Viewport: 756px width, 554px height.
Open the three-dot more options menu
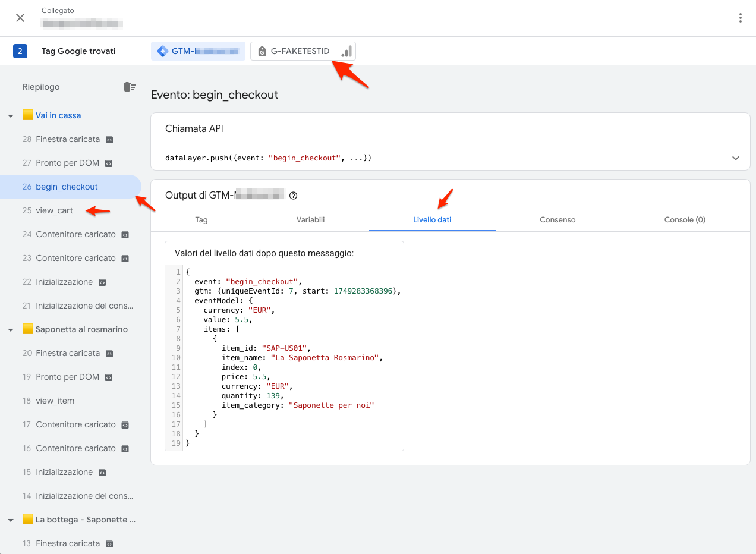(x=740, y=18)
